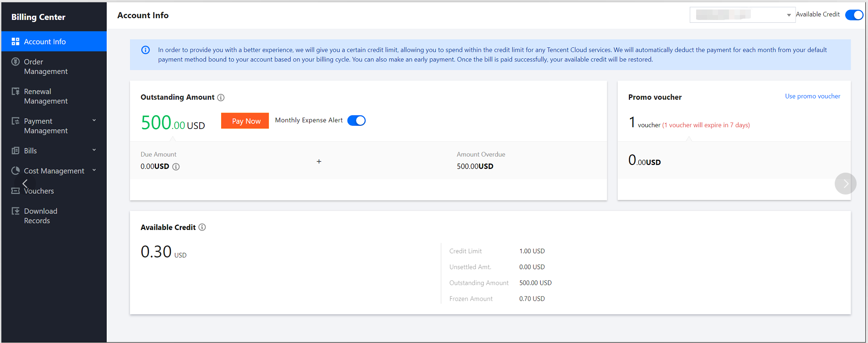
Task: Click the Order Management icon
Action: tap(15, 61)
